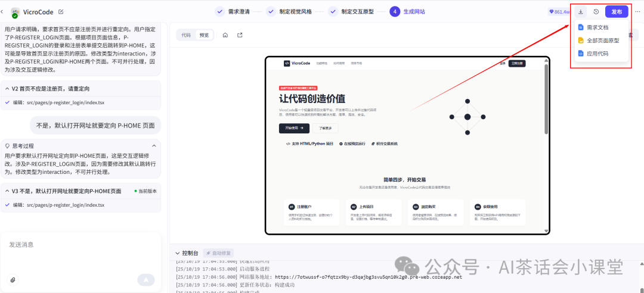
Task: Open version history clock icon
Action: click(x=596, y=12)
